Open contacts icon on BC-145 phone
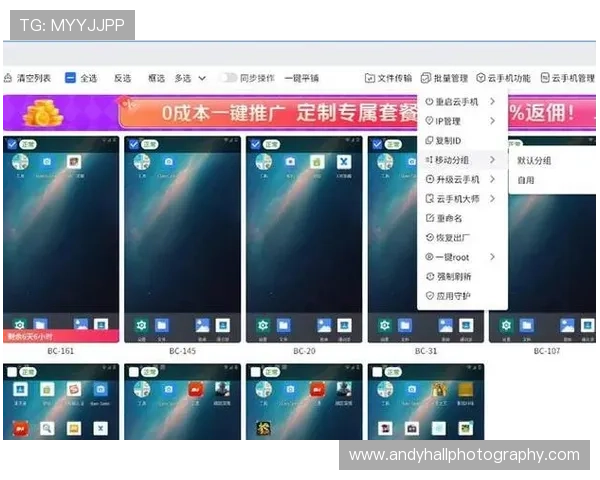600x480 pixels. pyautogui.click(x=223, y=325)
